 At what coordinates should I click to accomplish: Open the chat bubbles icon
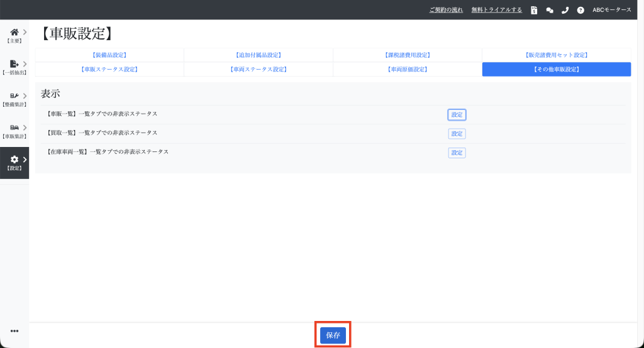pyautogui.click(x=550, y=10)
